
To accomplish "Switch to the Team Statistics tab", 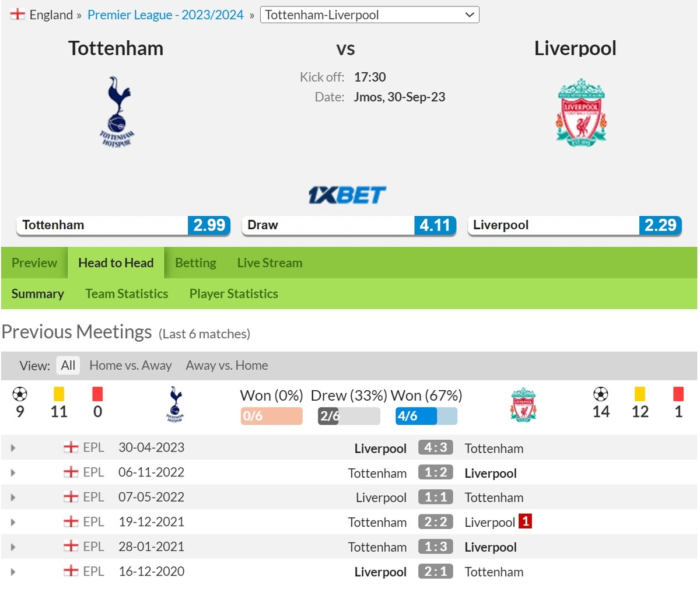I will click(x=127, y=294).
